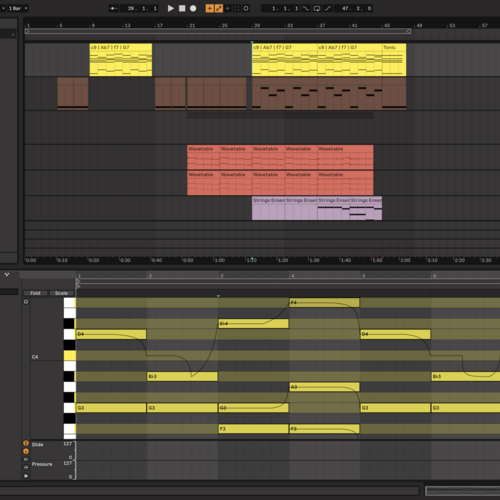Click bar 4 on the piano roll ruler
Viewport: 500px width, 500px height.
coord(293,276)
